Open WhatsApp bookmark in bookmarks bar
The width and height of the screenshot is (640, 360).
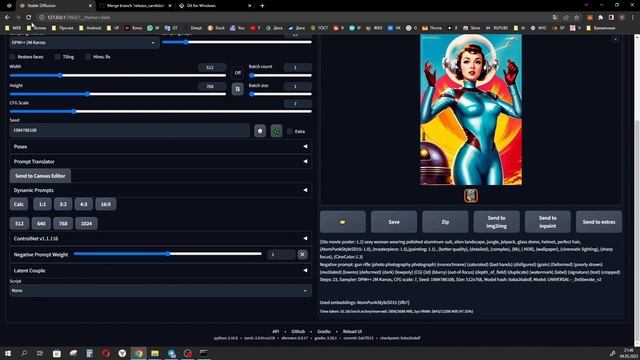[x=153, y=28]
